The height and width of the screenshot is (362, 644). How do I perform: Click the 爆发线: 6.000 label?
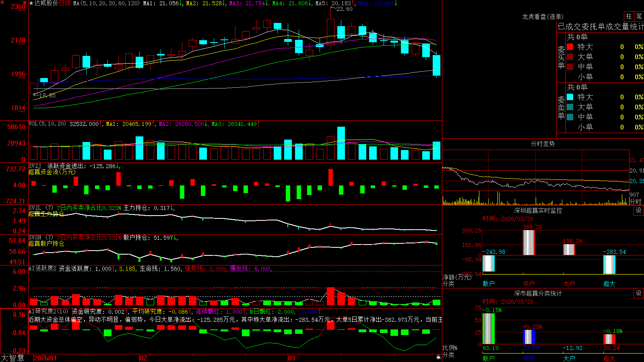point(251,268)
